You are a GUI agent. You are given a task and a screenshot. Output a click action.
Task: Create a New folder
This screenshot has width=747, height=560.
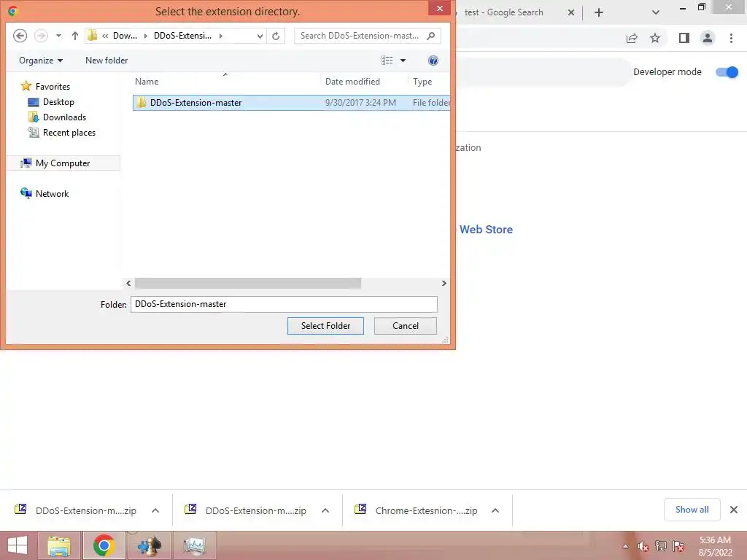107,61
